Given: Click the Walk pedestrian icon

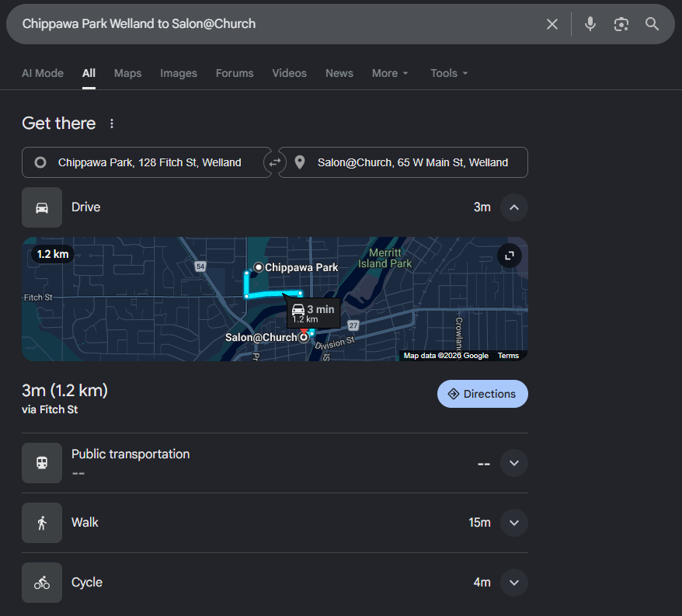Looking at the screenshot, I should pos(42,523).
